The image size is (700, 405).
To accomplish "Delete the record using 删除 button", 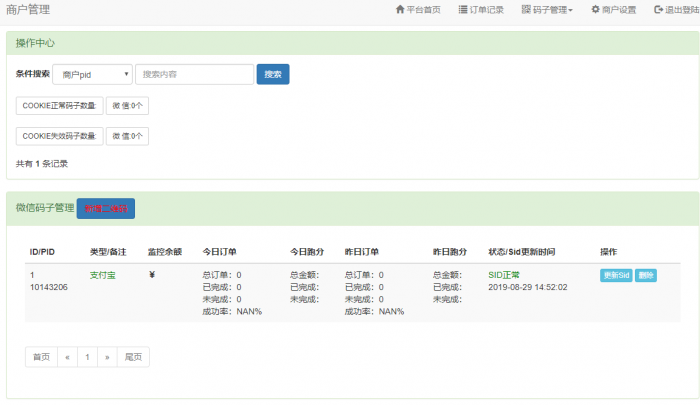I will click(x=646, y=275).
